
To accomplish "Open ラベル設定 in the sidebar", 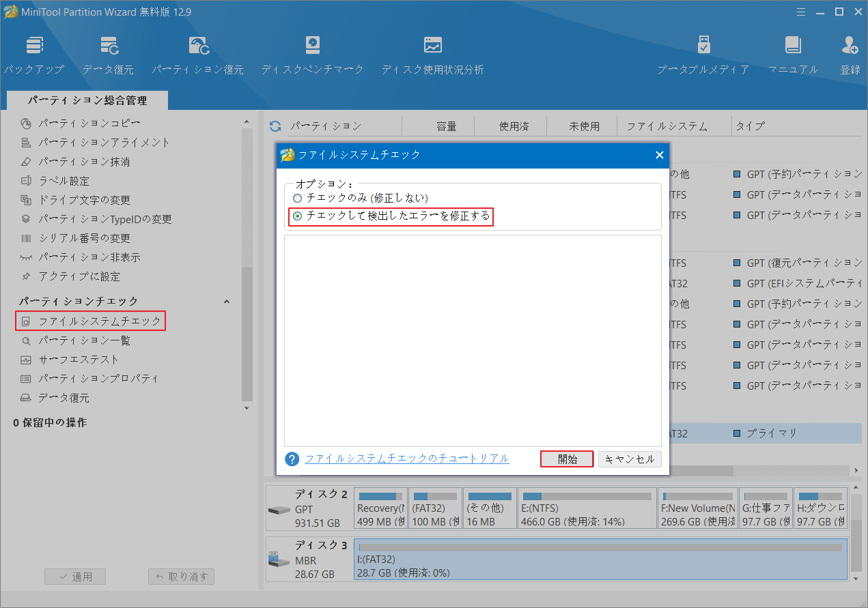I will point(55,181).
